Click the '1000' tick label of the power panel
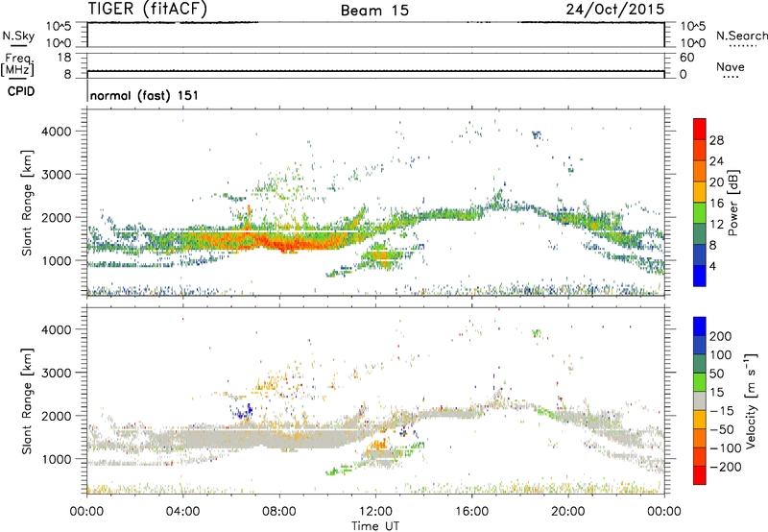Viewport: 768px width, 532px height. [x=56, y=260]
